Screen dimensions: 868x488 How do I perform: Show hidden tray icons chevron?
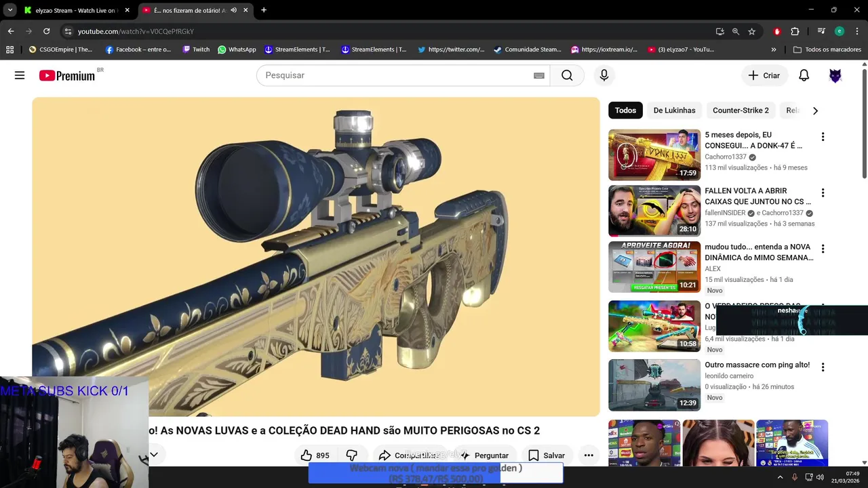pos(780,477)
